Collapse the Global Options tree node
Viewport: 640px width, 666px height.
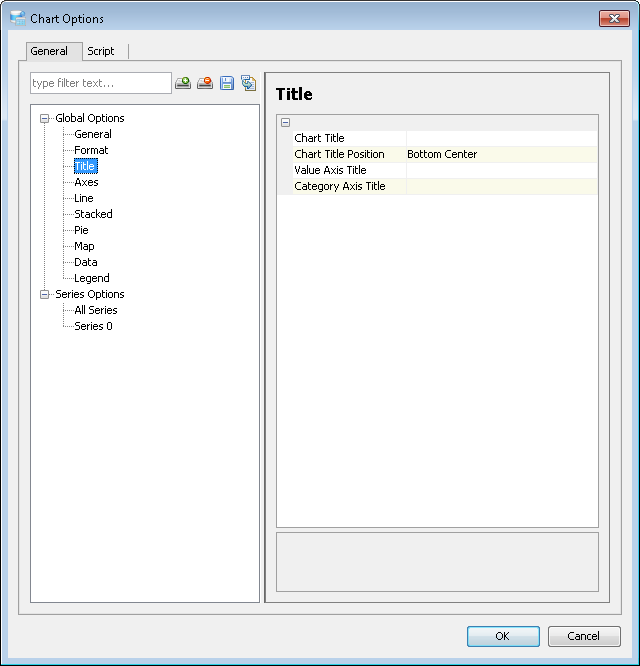45,119
